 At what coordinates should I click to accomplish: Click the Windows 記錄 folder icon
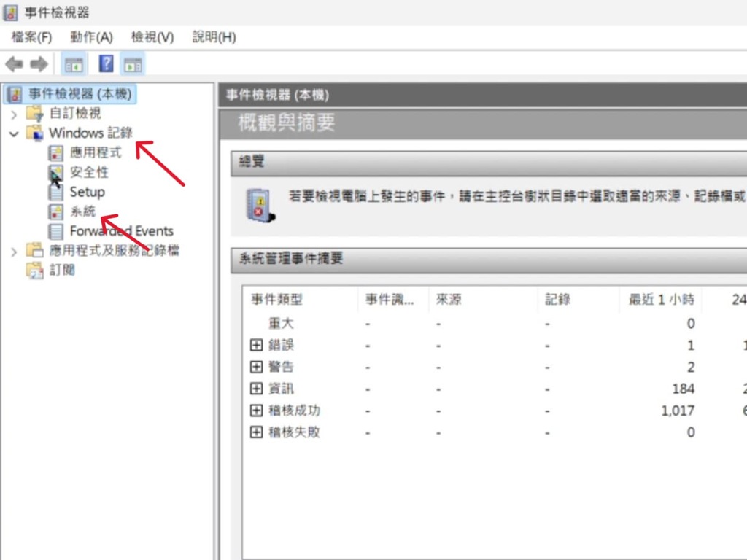pos(35,133)
